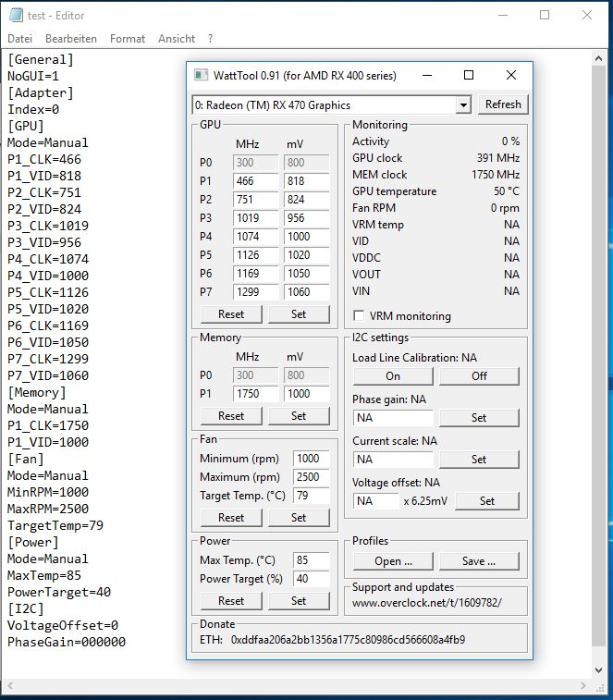The image size is (613, 700).
Task: Click the GPU P6 MHz field showing 1169
Action: pyautogui.click(x=255, y=274)
